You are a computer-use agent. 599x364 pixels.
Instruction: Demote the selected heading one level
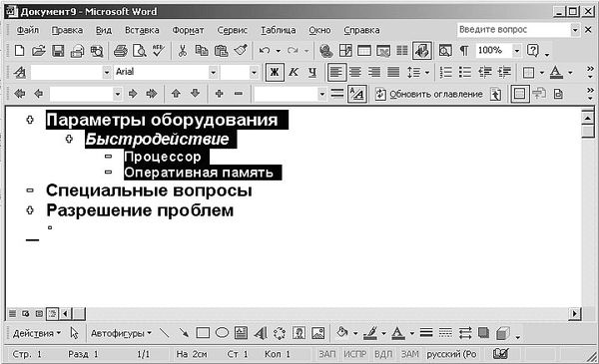133,94
